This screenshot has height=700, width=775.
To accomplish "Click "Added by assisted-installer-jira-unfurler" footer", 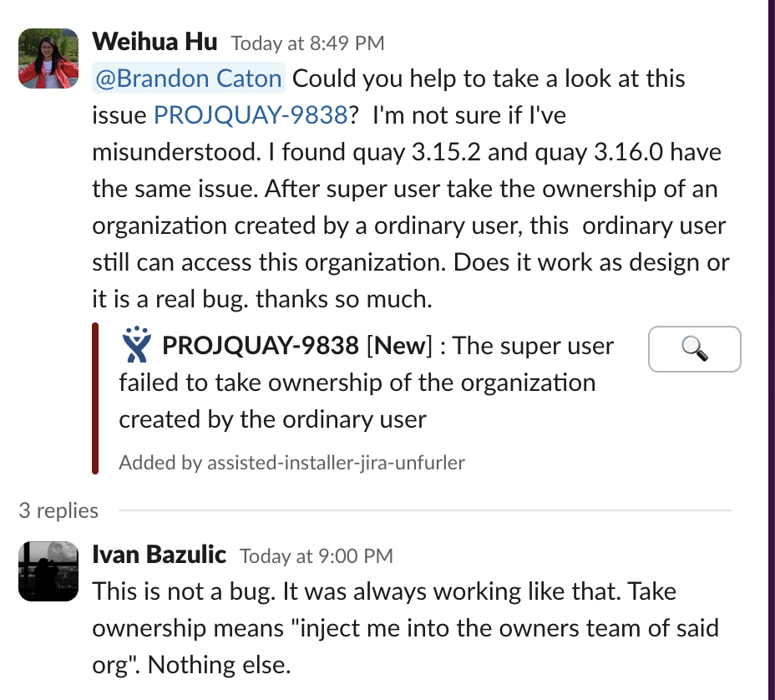I will click(291, 462).
